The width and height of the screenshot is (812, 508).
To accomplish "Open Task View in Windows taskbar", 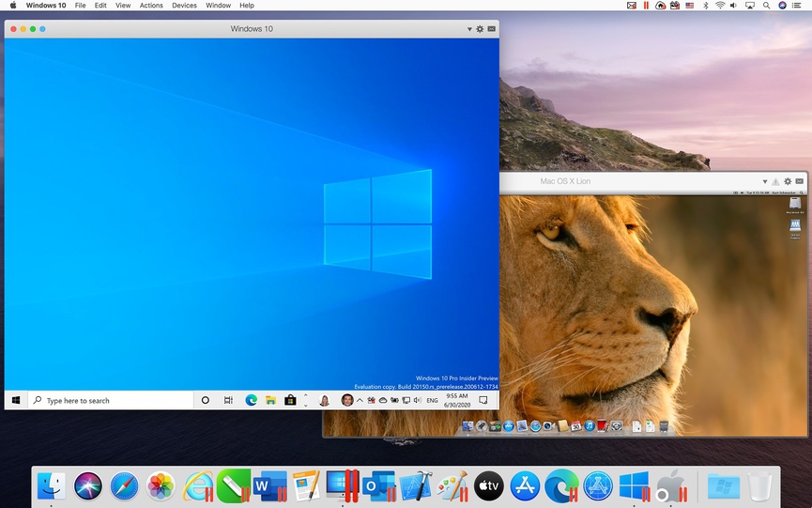I will [228, 400].
